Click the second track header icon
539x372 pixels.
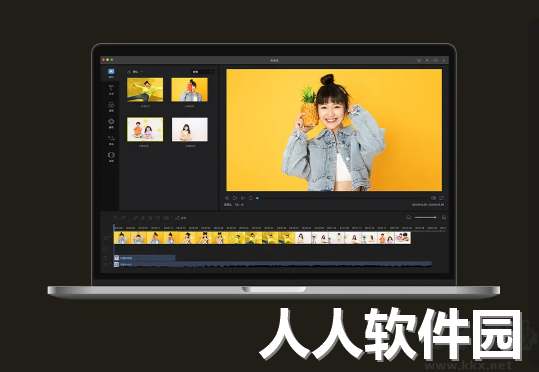[x=106, y=249]
